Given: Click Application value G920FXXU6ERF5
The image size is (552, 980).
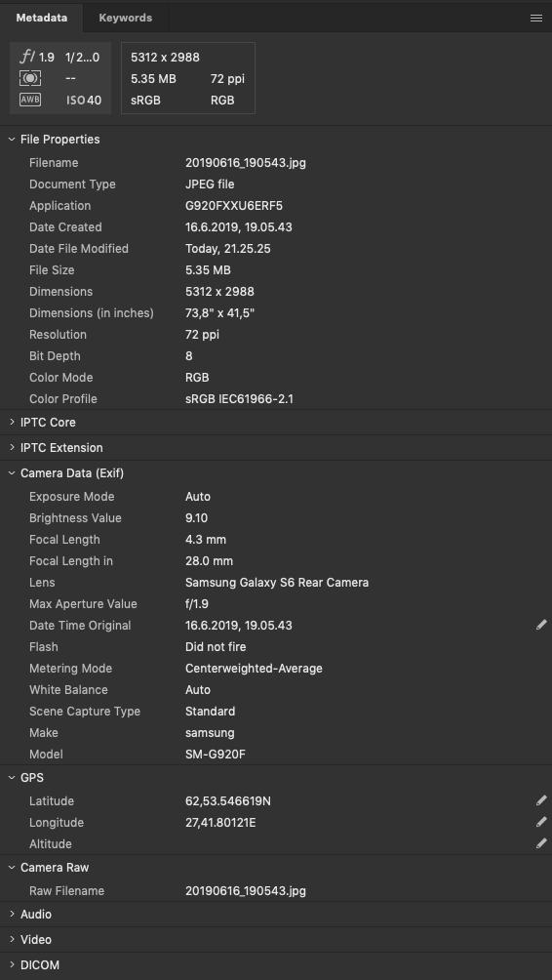Looking at the screenshot, I should (x=234, y=206).
